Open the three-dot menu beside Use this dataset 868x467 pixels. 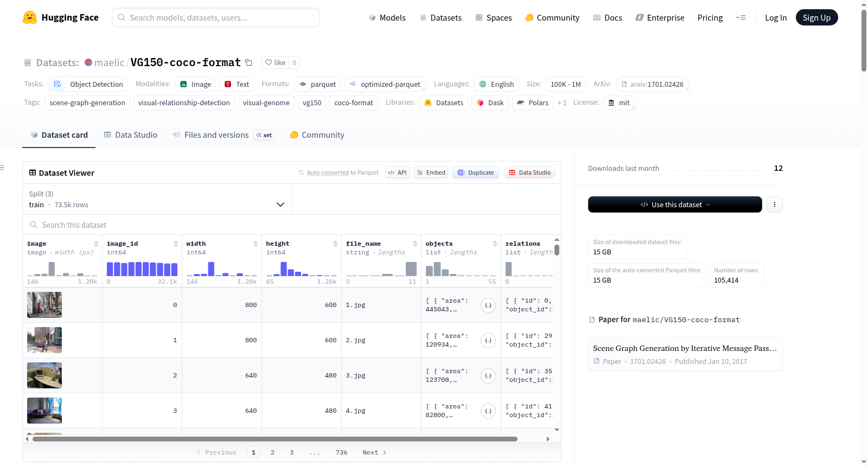click(775, 204)
